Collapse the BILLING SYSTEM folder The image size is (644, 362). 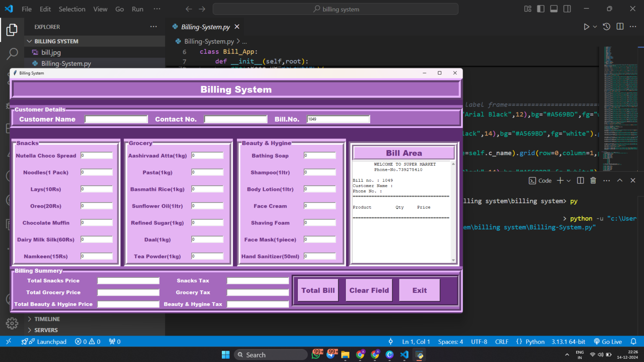(x=29, y=41)
